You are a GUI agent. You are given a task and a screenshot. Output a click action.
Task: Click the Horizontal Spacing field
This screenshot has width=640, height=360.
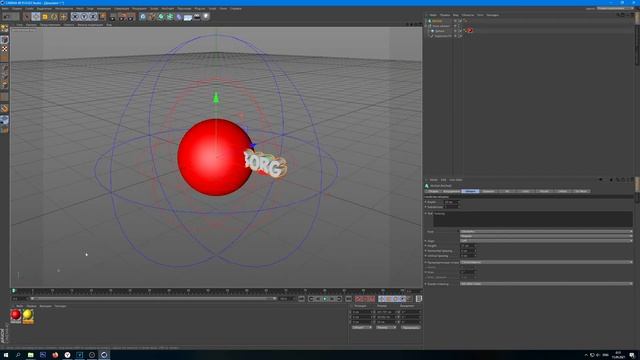point(468,251)
